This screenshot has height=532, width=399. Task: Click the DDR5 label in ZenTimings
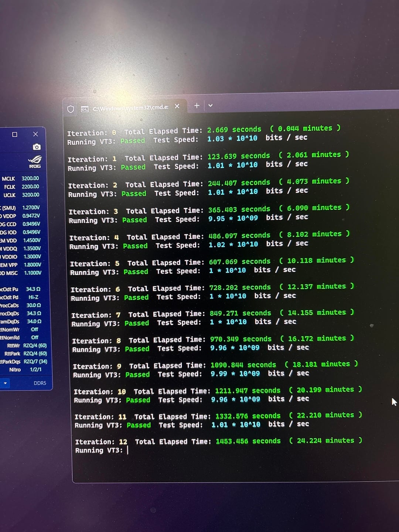point(40,383)
